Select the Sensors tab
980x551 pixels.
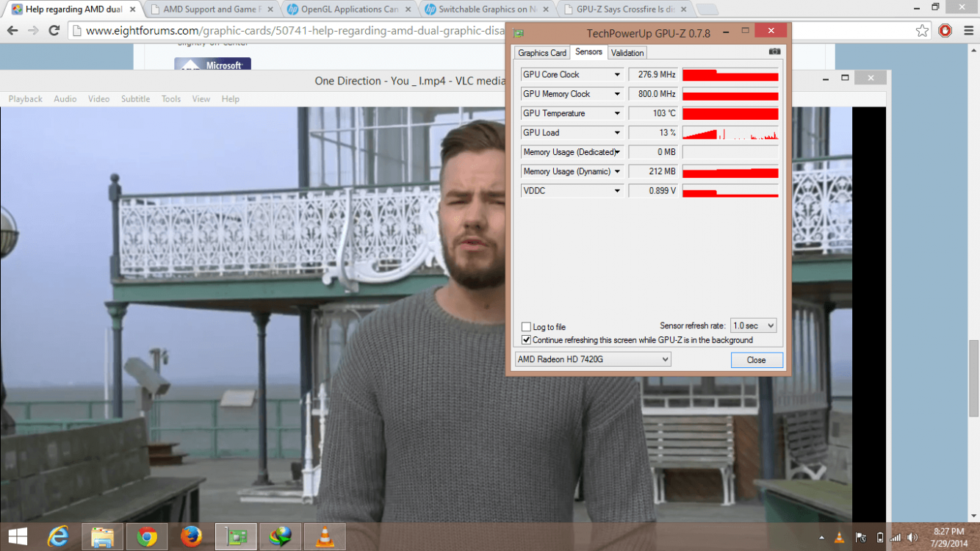tap(588, 52)
